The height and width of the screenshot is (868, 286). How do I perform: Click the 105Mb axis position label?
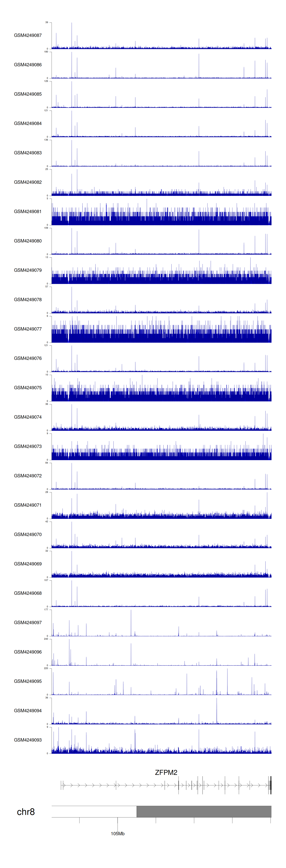pyautogui.click(x=118, y=833)
